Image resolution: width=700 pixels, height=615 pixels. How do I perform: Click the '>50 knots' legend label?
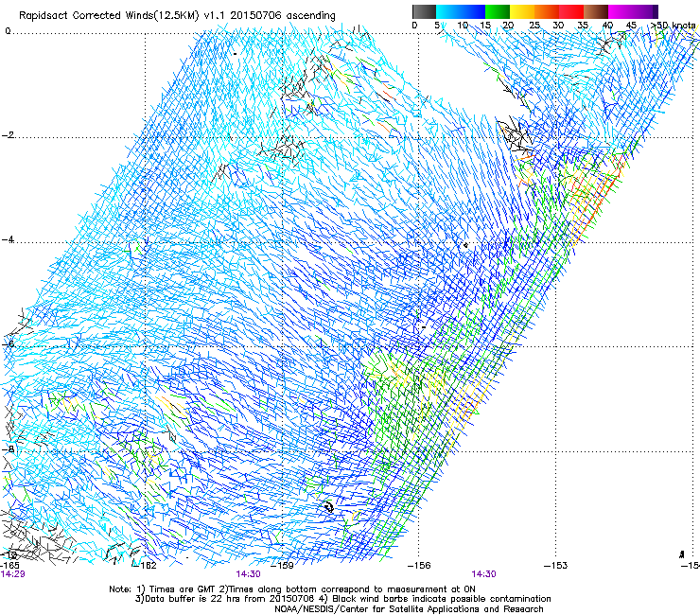coord(674,26)
